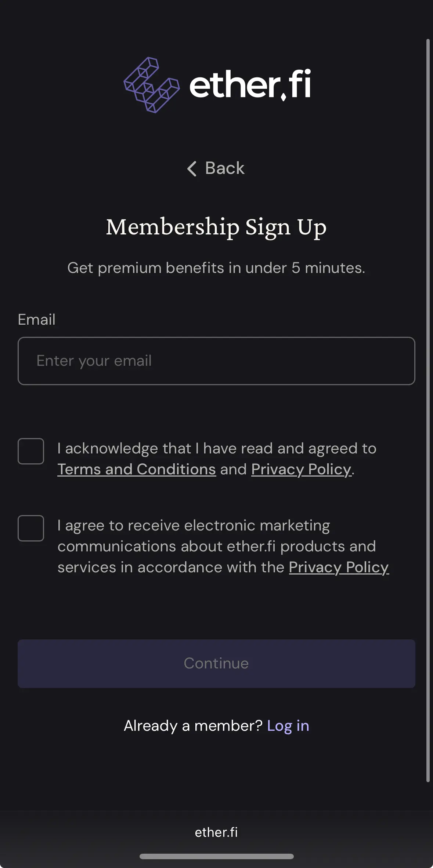This screenshot has height=868, width=433.
Task: Click the 'I acknowledge that I have read' label text
Action: (217, 449)
